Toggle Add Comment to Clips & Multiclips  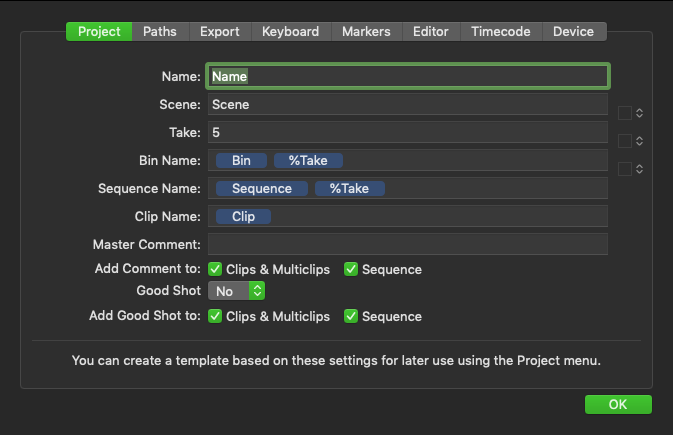point(215,269)
